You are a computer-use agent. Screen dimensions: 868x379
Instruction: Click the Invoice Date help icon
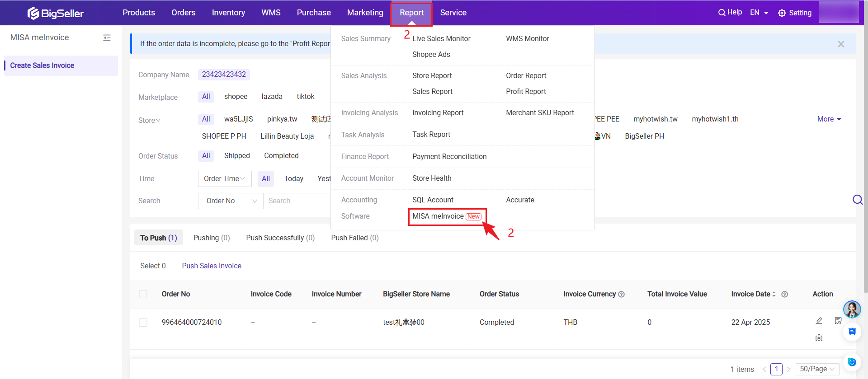pos(785,294)
